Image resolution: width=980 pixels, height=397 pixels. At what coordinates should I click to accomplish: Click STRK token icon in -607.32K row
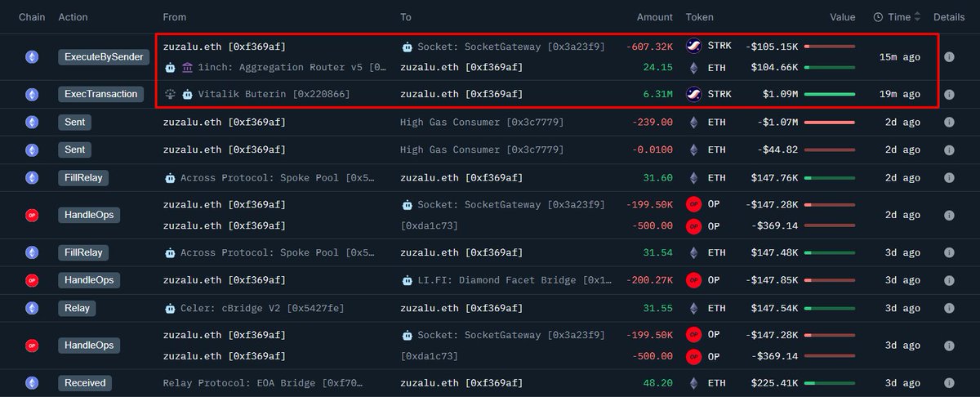694,47
